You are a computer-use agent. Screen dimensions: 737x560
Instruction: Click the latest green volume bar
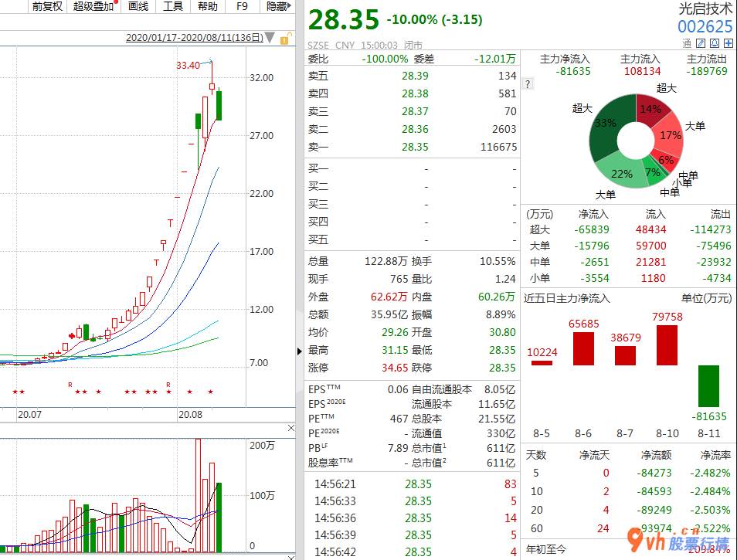219,518
